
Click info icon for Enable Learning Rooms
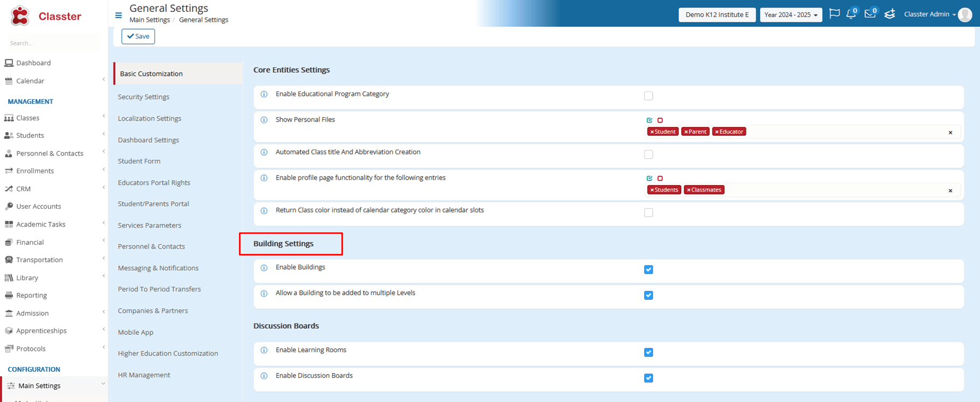(x=264, y=350)
